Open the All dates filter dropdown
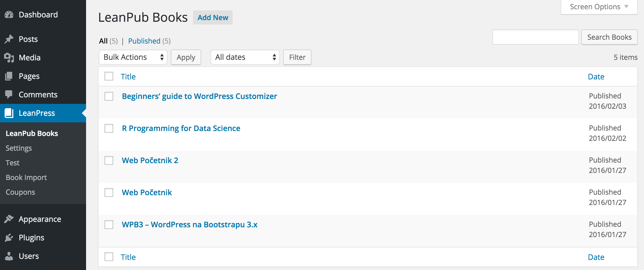This screenshot has width=644, height=270. [x=245, y=57]
